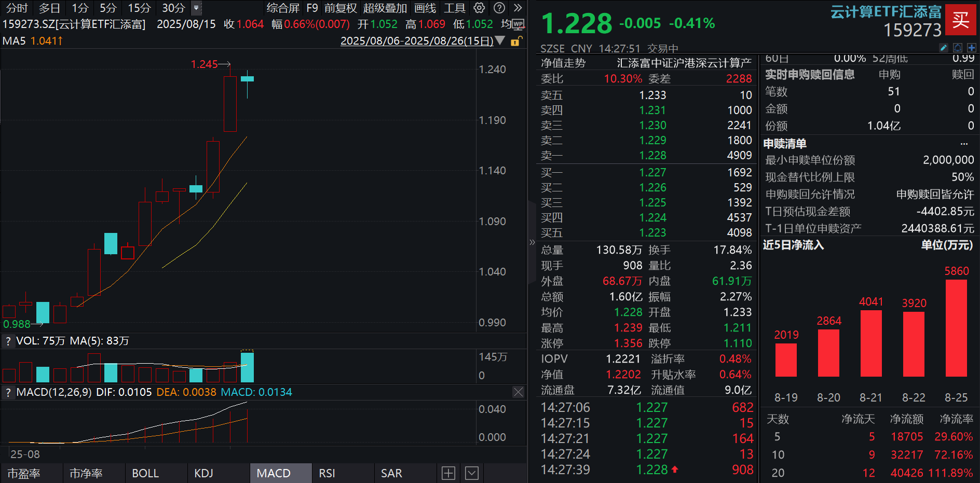The width and height of the screenshot is (980, 483).
Task: Click the WP mini-window icon next to 均
Action: [518, 24]
